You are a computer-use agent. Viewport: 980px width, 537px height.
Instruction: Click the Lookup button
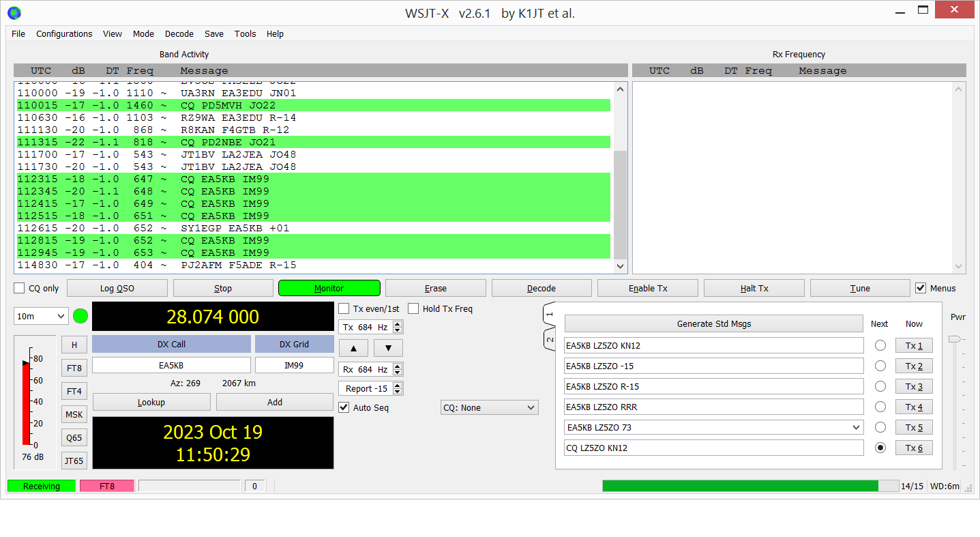click(151, 403)
